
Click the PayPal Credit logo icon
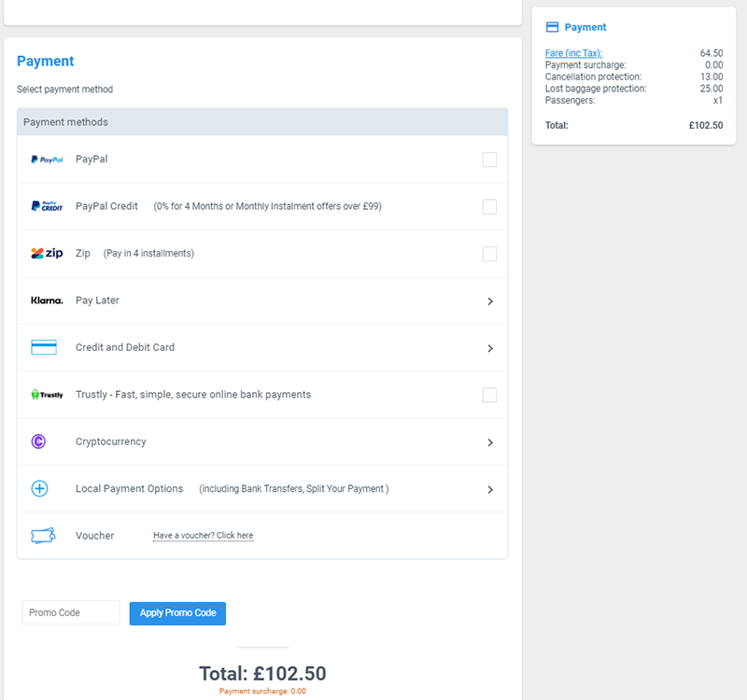click(47, 206)
